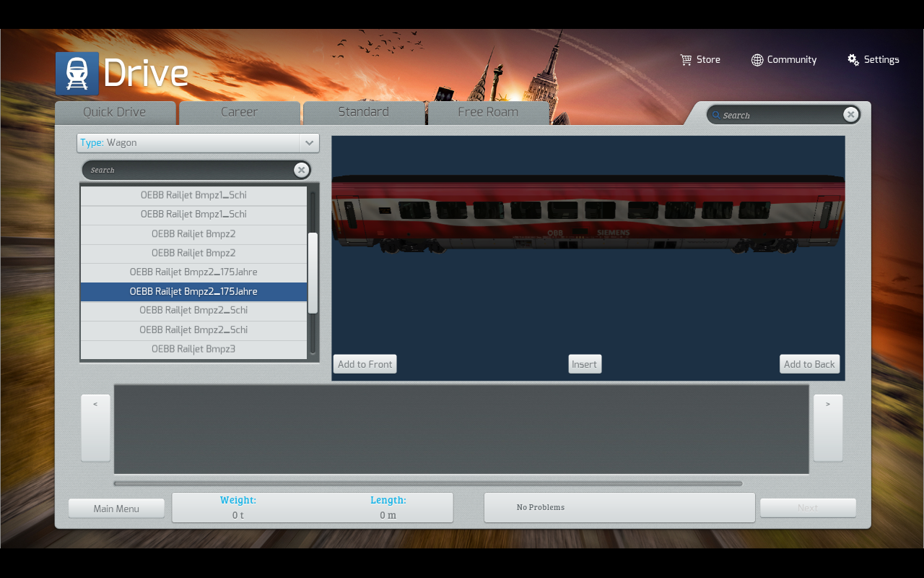This screenshot has height=578, width=924.
Task: Select the unhighlighted OEBB Railjet Bmpz2_175Jahre row
Action: tap(193, 272)
